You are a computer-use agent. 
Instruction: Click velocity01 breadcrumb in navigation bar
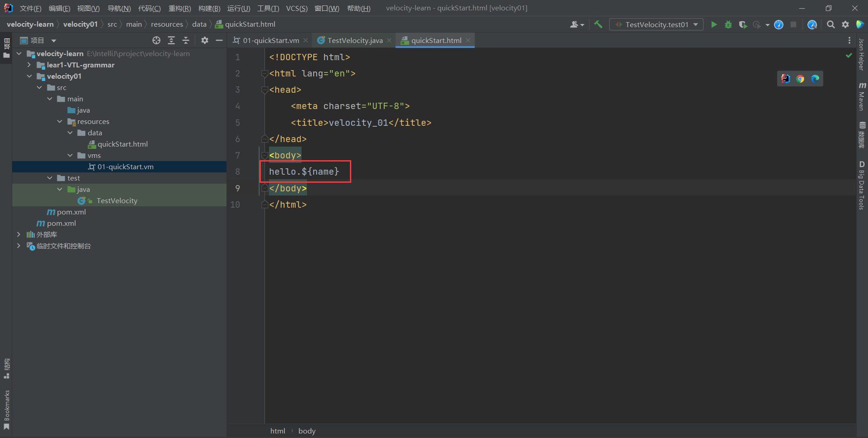pos(80,24)
